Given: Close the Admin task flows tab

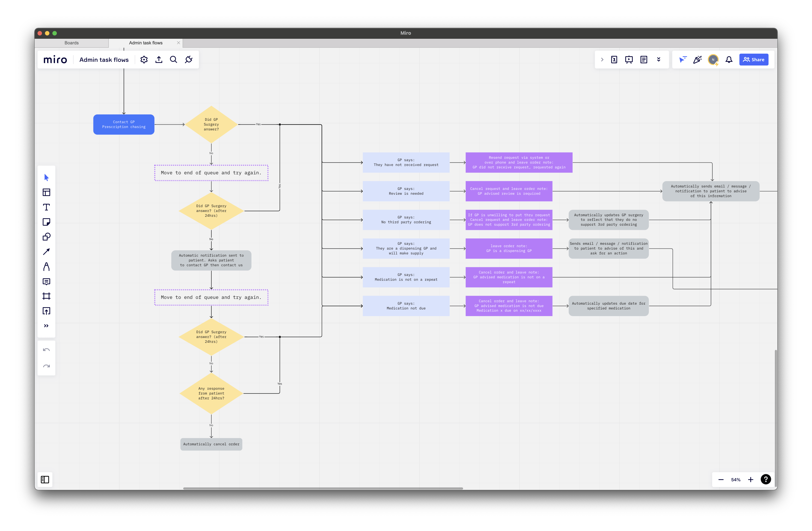Looking at the screenshot, I should tap(178, 43).
